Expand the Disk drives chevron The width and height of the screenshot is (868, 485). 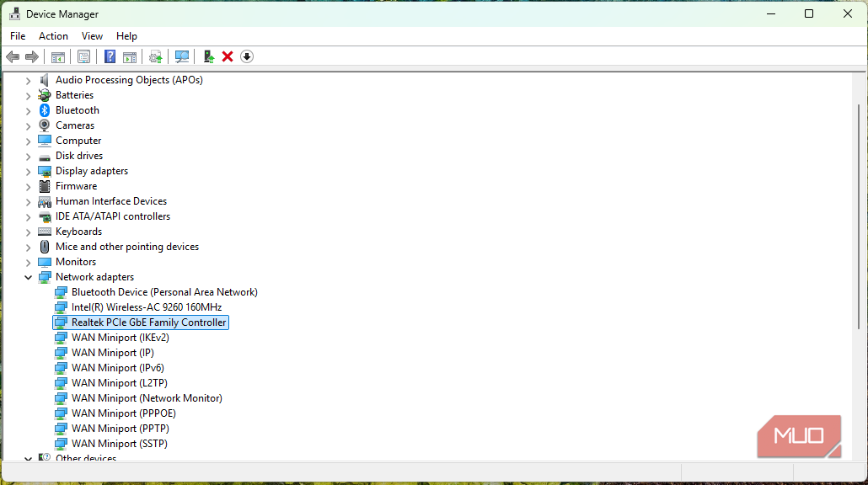click(29, 156)
